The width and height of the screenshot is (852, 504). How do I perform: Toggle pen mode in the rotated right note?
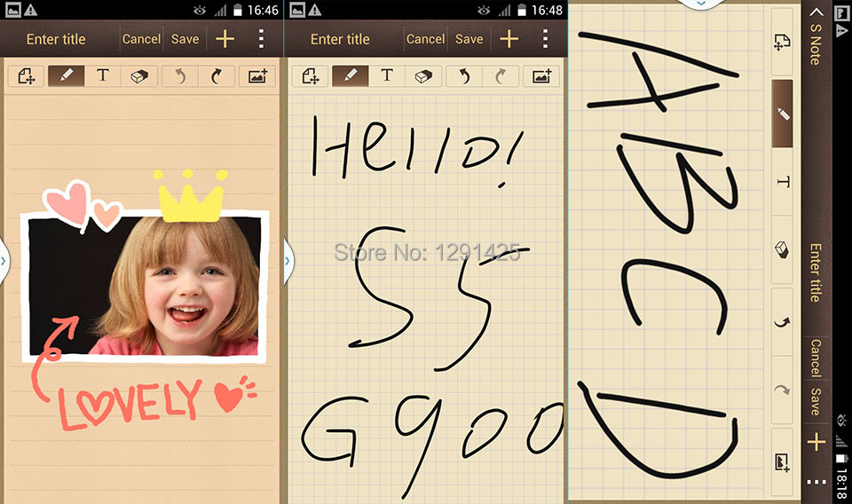[x=783, y=113]
